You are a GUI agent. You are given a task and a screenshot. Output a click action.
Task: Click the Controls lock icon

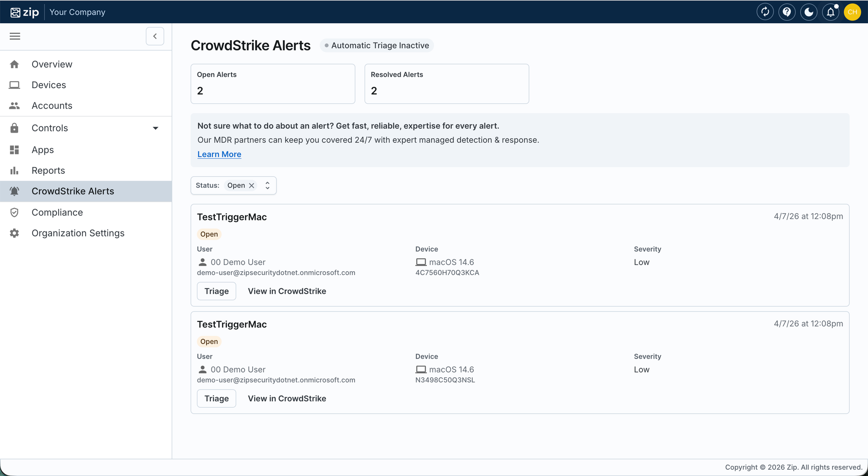tap(14, 128)
